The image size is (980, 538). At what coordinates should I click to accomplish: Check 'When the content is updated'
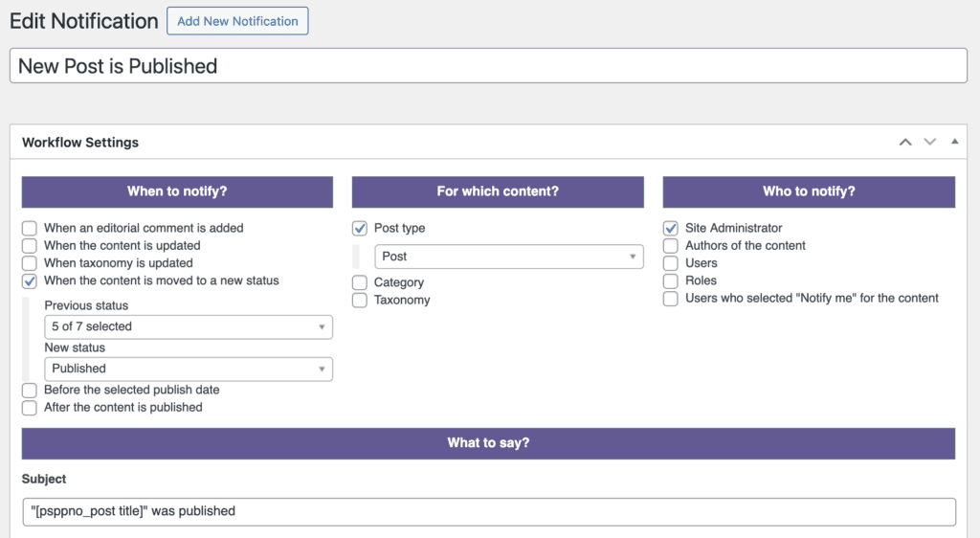point(30,246)
